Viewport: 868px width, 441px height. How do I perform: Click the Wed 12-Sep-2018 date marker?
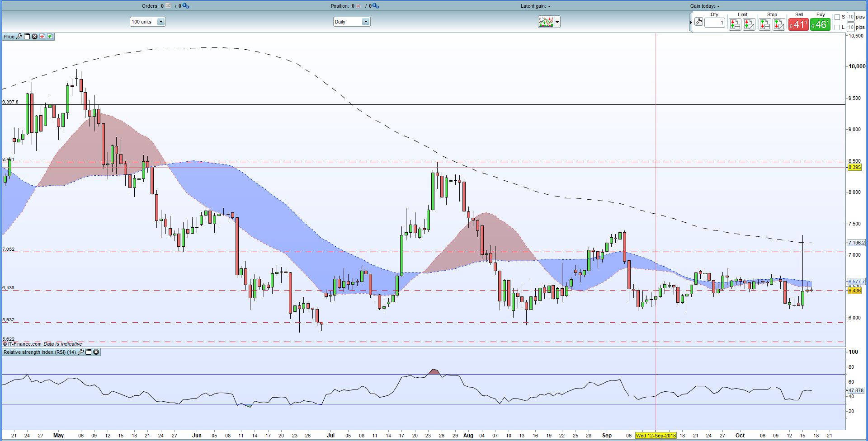(656, 436)
